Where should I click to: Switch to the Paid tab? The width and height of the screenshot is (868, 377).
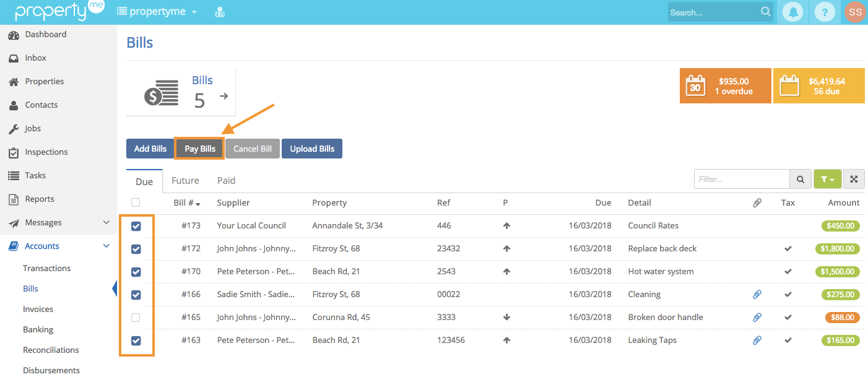tap(226, 180)
